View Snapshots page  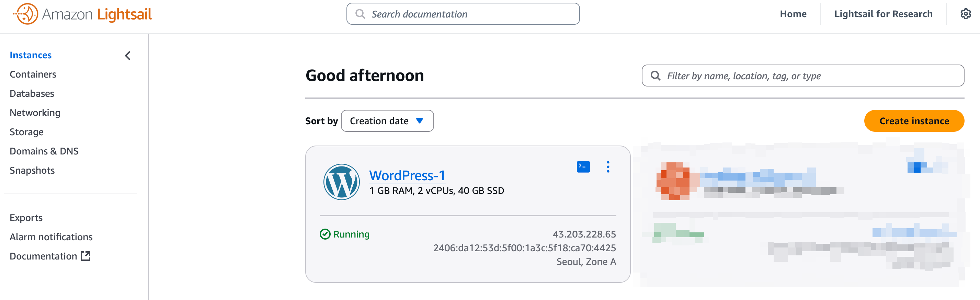(32, 170)
